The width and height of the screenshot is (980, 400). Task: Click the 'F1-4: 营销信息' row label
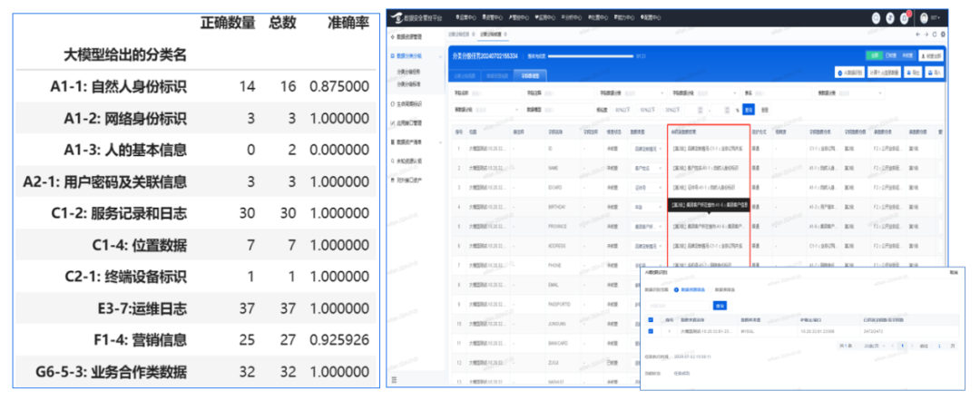coord(139,341)
